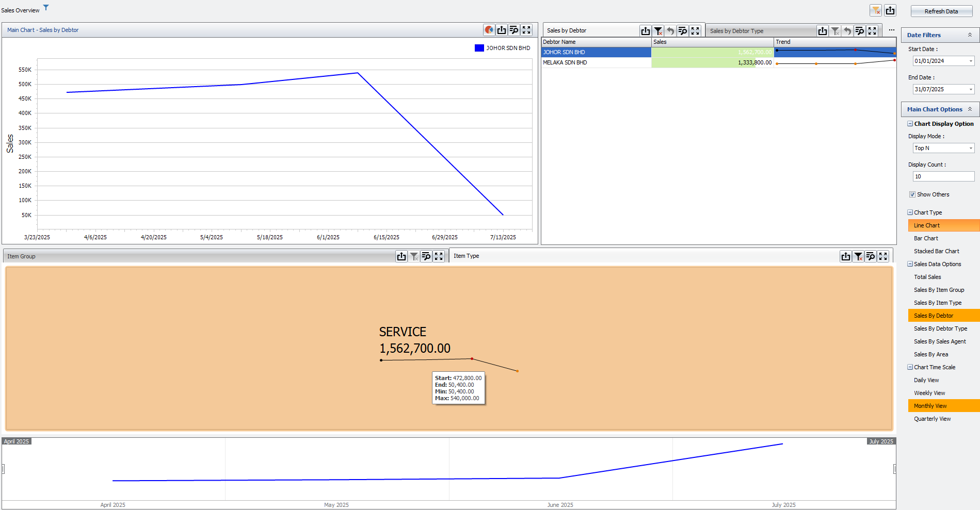Select Bar Chart as chart type
This screenshot has height=510, width=980.
[926, 238]
